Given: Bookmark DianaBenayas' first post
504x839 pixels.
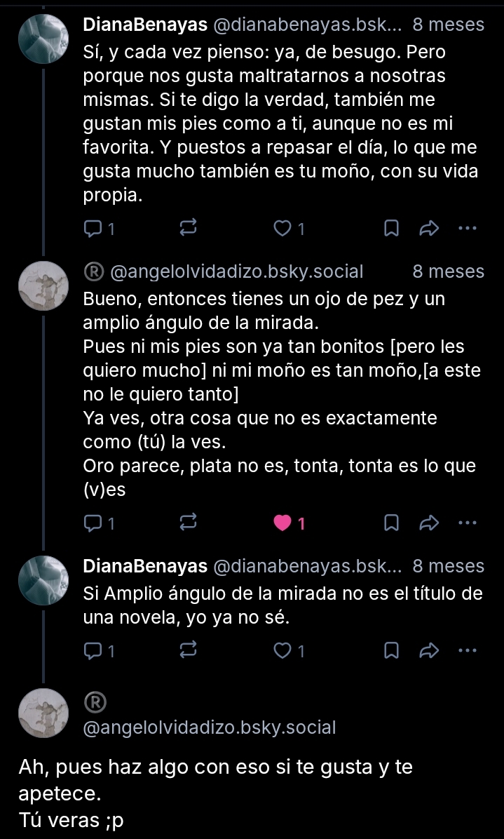Looking at the screenshot, I should (x=393, y=228).
